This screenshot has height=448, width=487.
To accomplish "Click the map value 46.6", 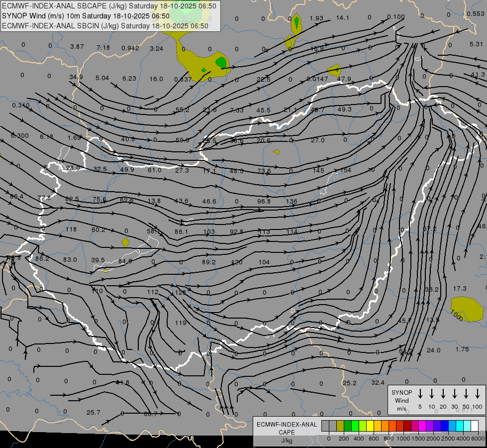I will (x=209, y=201).
